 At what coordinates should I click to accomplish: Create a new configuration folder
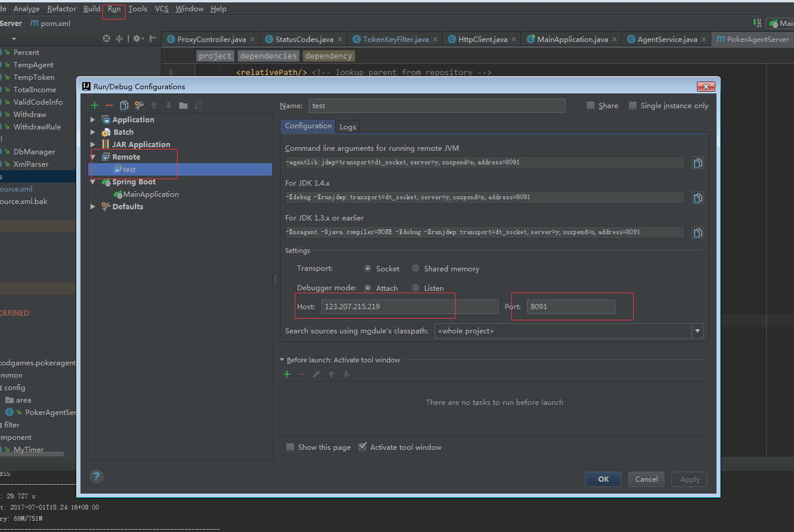(183, 105)
